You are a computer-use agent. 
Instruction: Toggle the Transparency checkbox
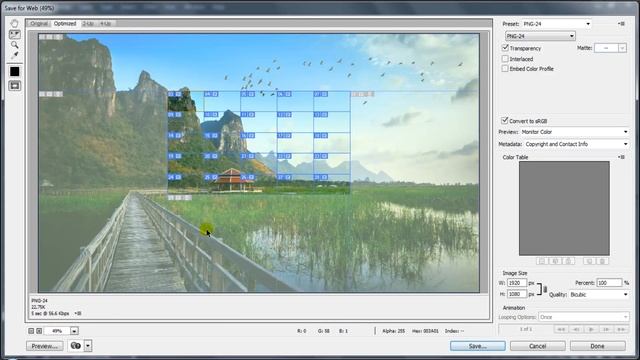click(505, 48)
